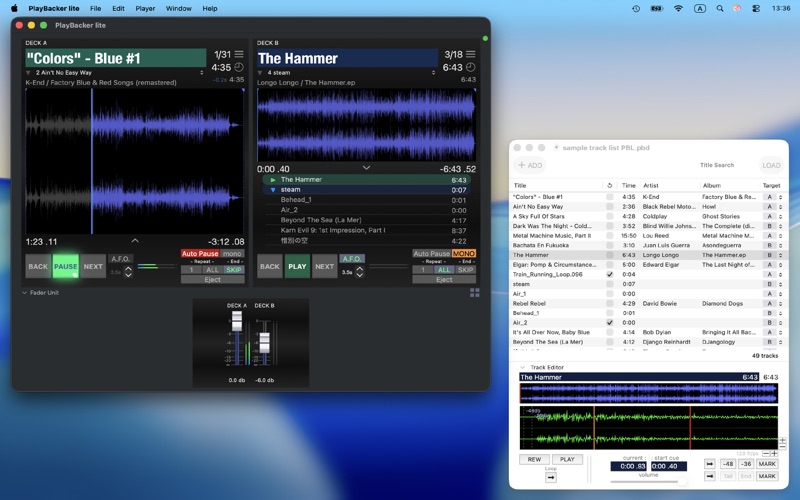The width and height of the screenshot is (800, 500).
Task: Click the horizontal zoom-in plus below the waveform
Action: point(774,453)
